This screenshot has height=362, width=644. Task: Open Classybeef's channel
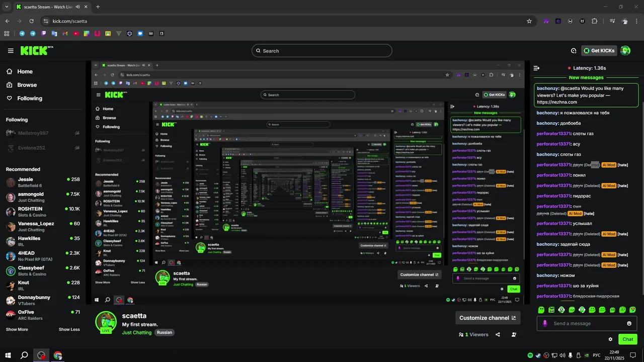point(43,270)
